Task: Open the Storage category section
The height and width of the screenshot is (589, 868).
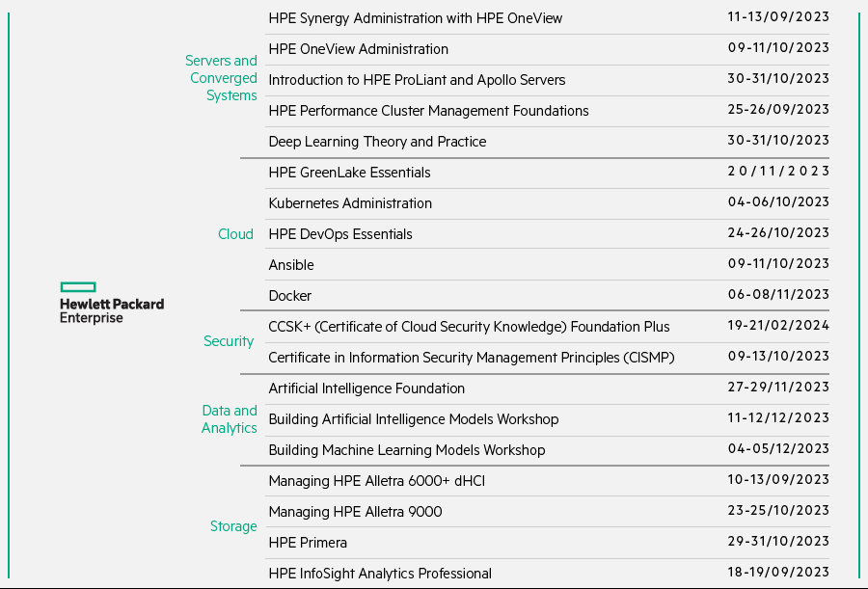Action: pos(233,526)
